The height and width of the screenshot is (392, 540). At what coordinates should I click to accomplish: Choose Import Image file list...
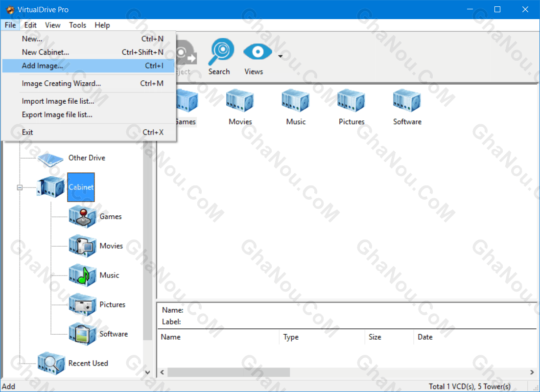point(89,101)
